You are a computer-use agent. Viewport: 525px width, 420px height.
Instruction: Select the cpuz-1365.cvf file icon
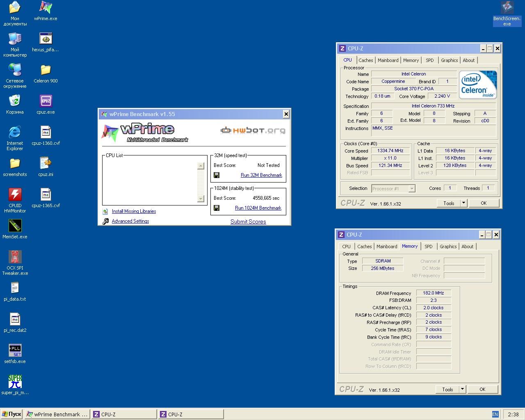coord(46,198)
